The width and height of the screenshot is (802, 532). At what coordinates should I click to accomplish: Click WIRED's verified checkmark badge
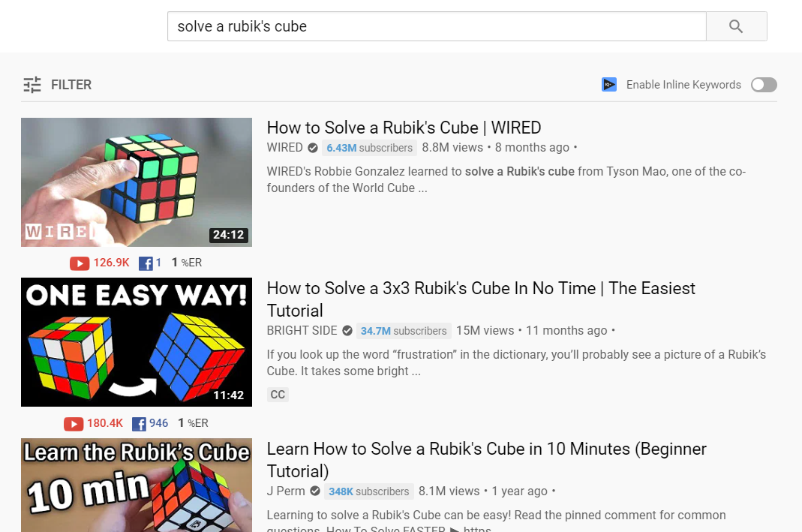coord(313,148)
